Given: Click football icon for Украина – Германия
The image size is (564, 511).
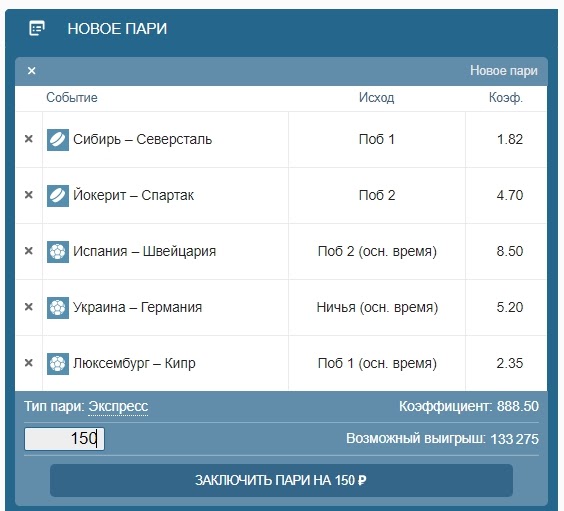Looking at the screenshot, I should (58, 308).
